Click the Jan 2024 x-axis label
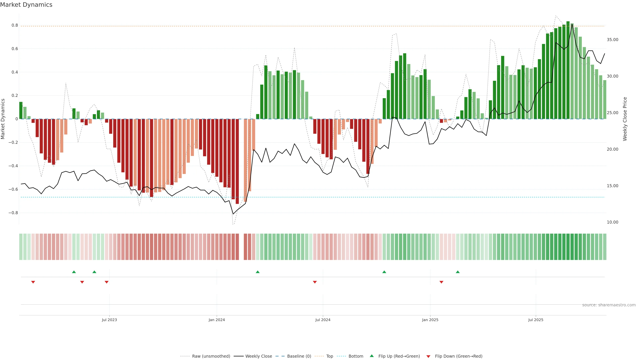644x362 pixels. [x=217, y=320]
